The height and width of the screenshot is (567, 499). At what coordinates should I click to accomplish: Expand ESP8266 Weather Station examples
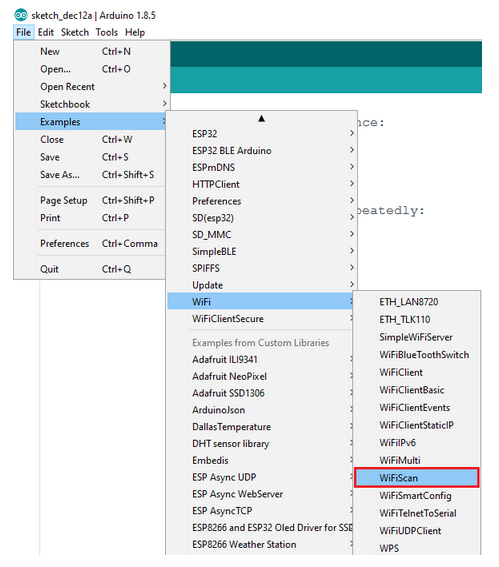coord(260,545)
